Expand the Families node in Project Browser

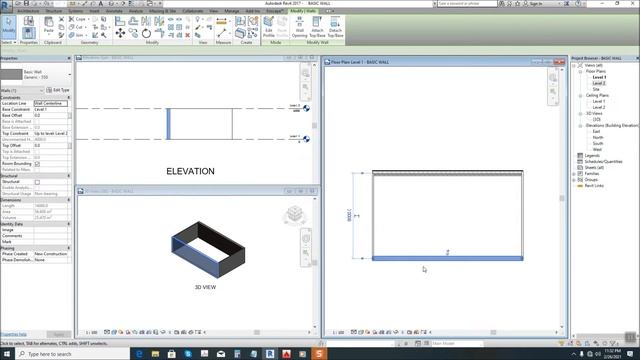(574, 174)
